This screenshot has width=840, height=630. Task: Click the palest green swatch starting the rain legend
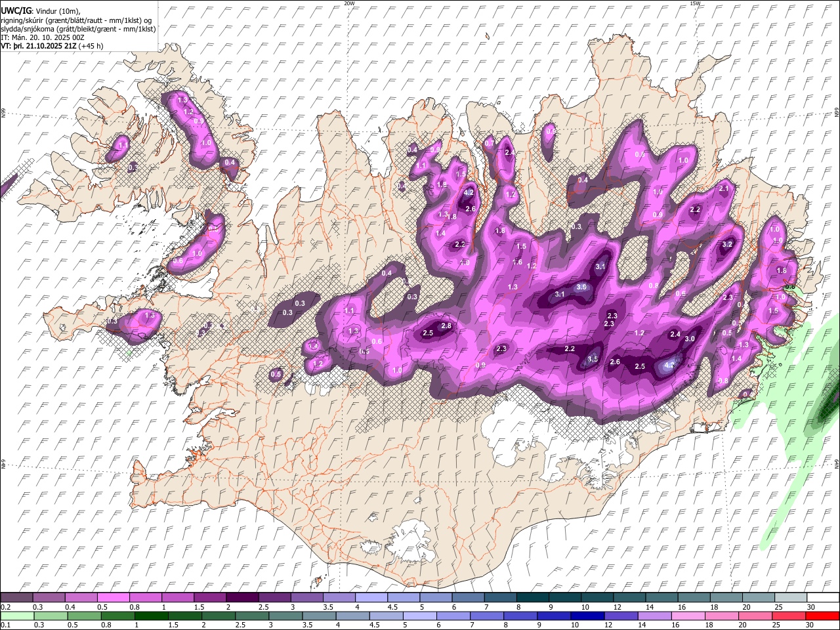pyautogui.click(x=17, y=616)
